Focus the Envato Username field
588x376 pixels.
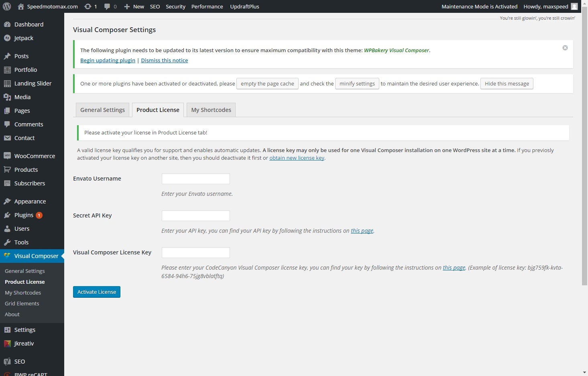(195, 179)
